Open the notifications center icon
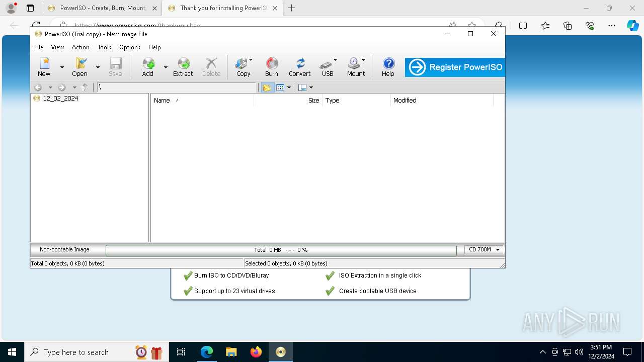 pos(628,352)
